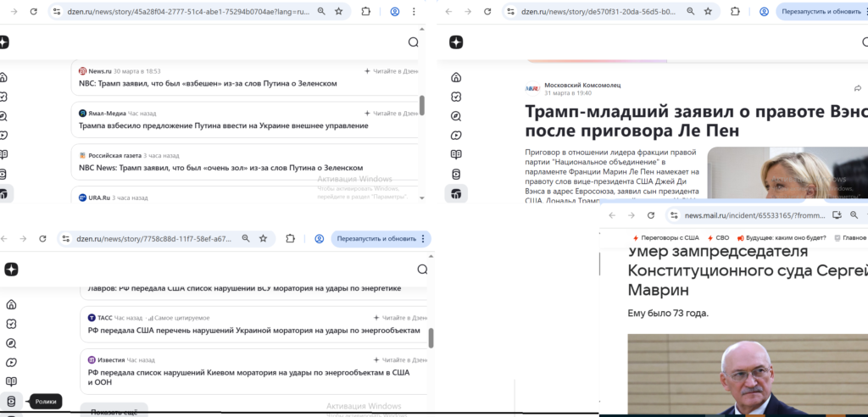Go to Dzen home in moratorium story window
This screenshot has width=868, height=417.
point(11,304)
